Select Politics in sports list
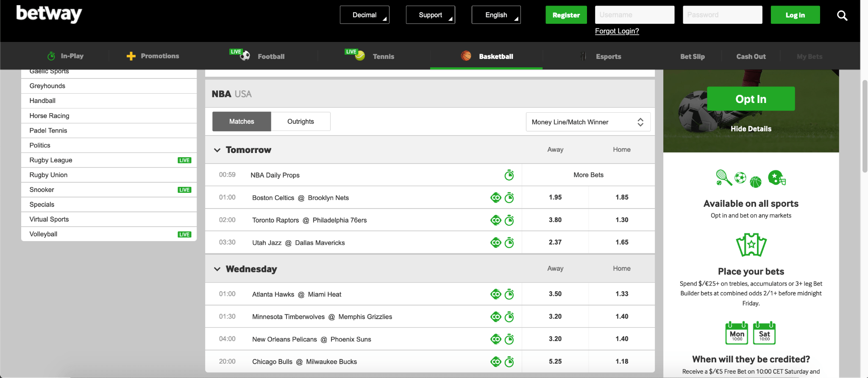This screenshot has width=868, height=378. tap(109, 145)
